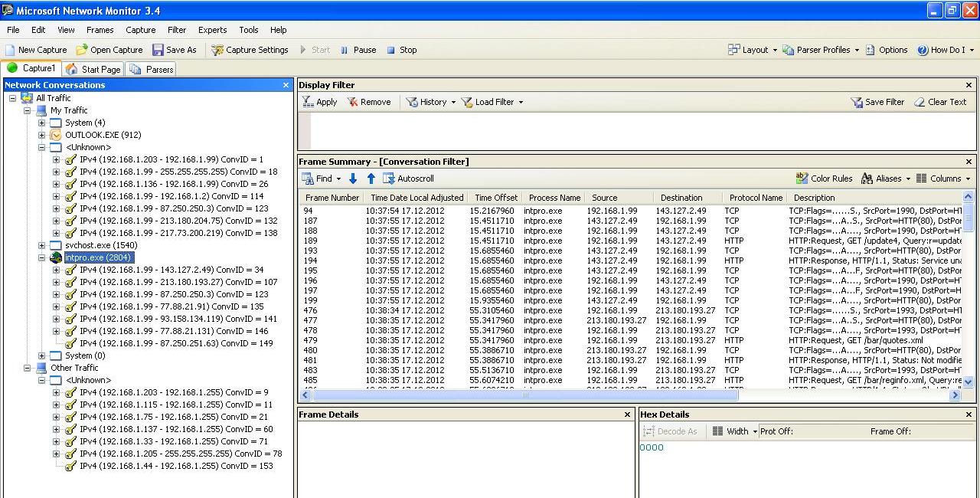
Task: Click the Frame Summary horizontal scrollbar
Action: tap(525, 395)
